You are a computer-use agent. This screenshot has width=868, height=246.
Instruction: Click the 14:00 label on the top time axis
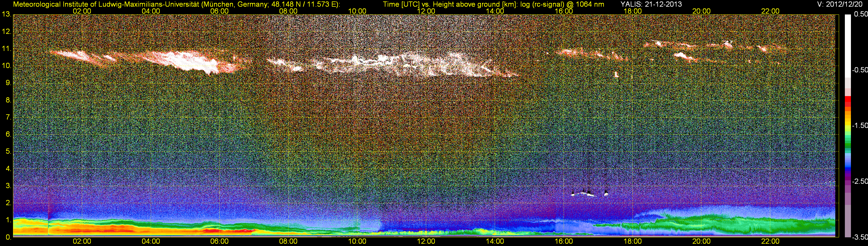495,11
